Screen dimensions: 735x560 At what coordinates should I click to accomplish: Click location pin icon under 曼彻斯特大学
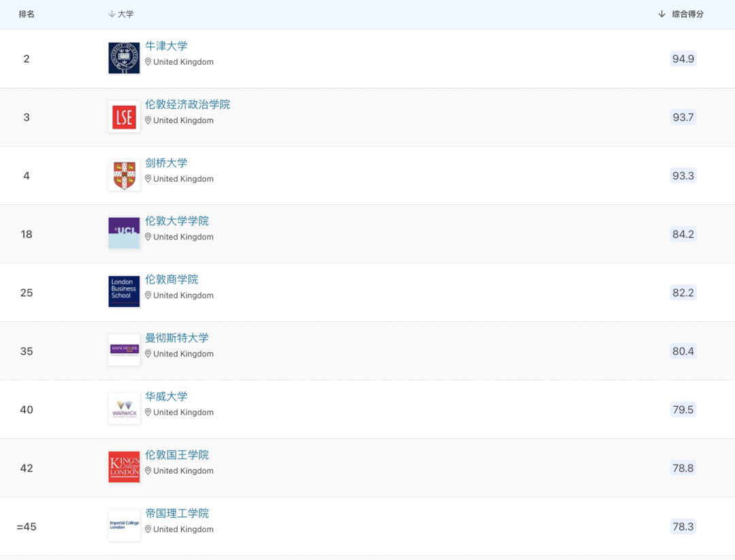[x=148, y=354]
